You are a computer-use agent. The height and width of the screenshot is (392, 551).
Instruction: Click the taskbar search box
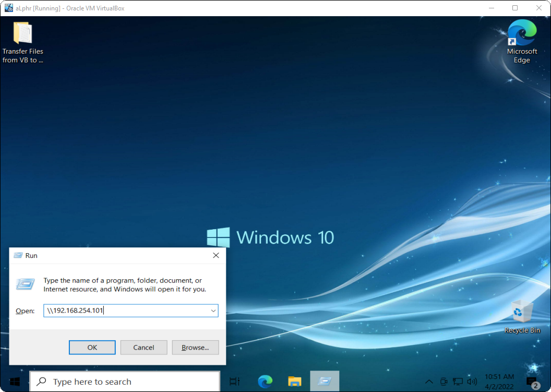click(125, 382)
